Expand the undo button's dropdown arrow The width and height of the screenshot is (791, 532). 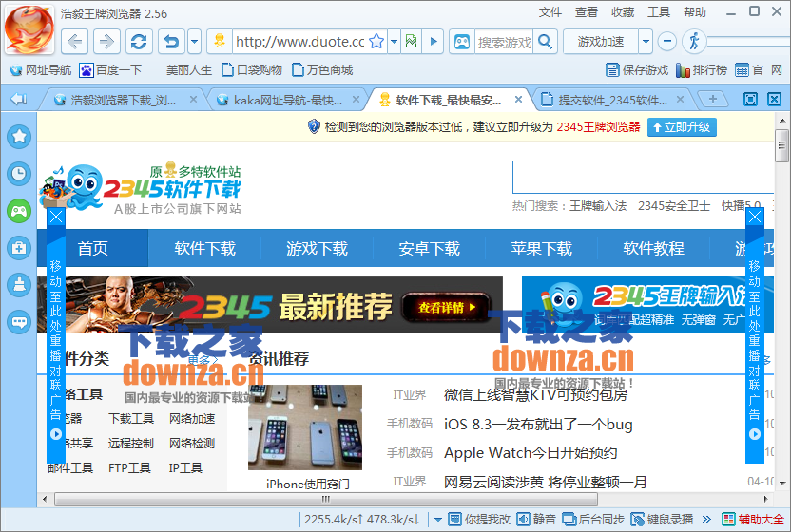[x=195, y=42]
